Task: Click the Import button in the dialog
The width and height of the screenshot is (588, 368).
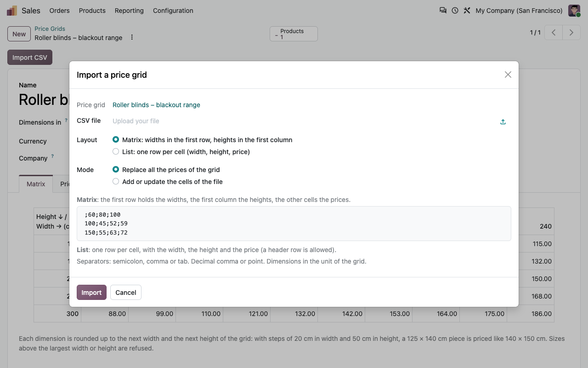Action: tap(91, 293)
